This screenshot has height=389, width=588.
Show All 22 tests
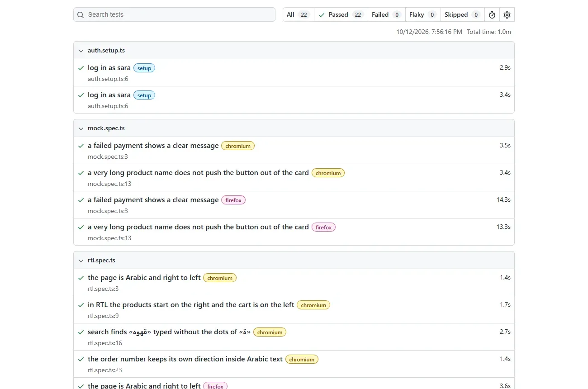tap(298, 15)
